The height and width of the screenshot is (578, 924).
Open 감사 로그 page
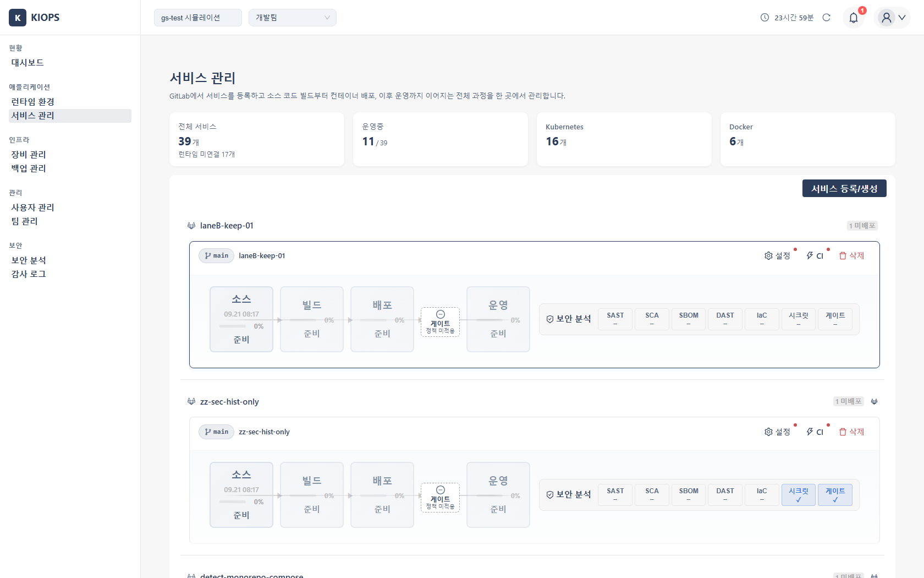click(70, 274)
